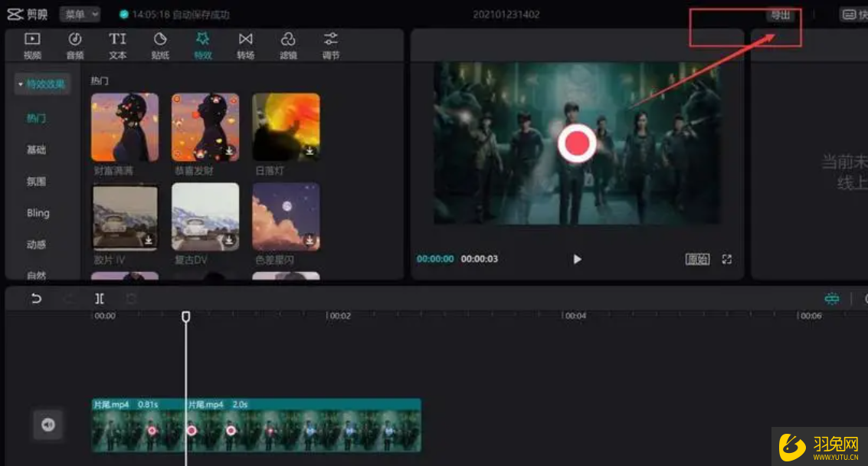Click the split clip icon in timeline toolbar
This screenshot has height=466, width=868.
100,299
